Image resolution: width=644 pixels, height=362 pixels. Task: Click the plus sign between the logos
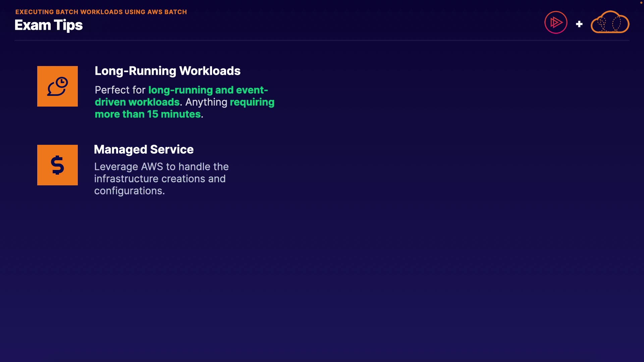[x=579, y=24]
